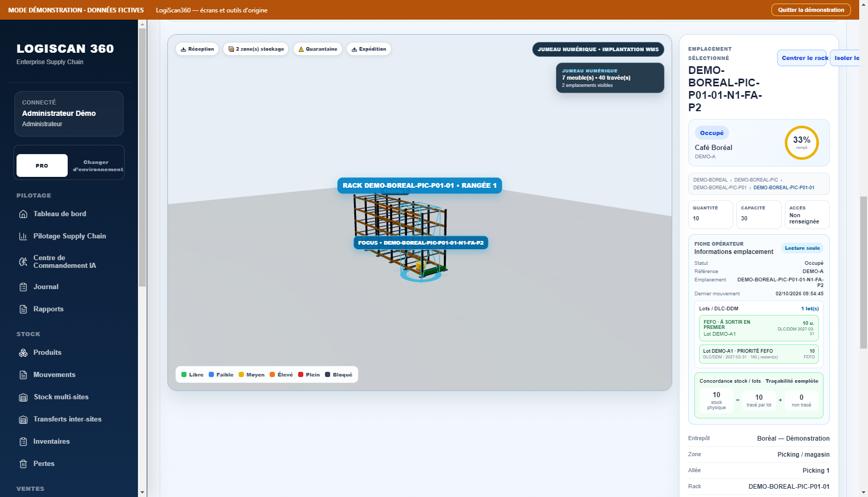Click the red Plein legend swatch
Image resolution: width=868 pixels, height=497 pixels.
[x=301, y=374]
